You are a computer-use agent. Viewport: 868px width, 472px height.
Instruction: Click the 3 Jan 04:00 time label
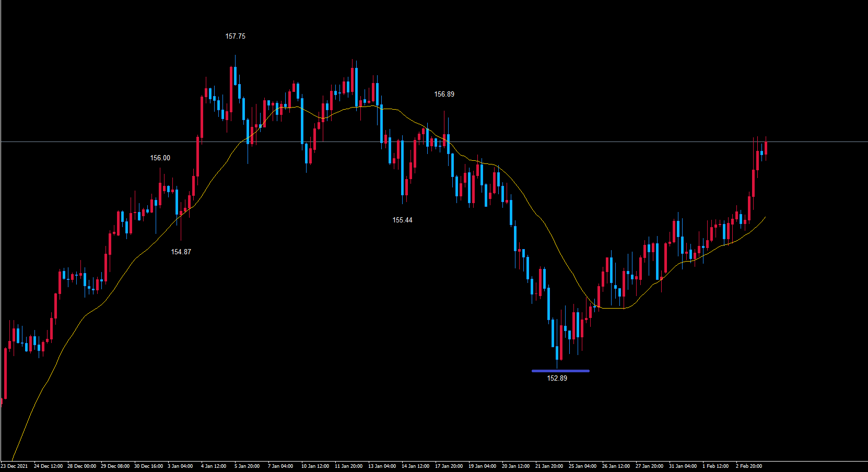tap(181, 466)
